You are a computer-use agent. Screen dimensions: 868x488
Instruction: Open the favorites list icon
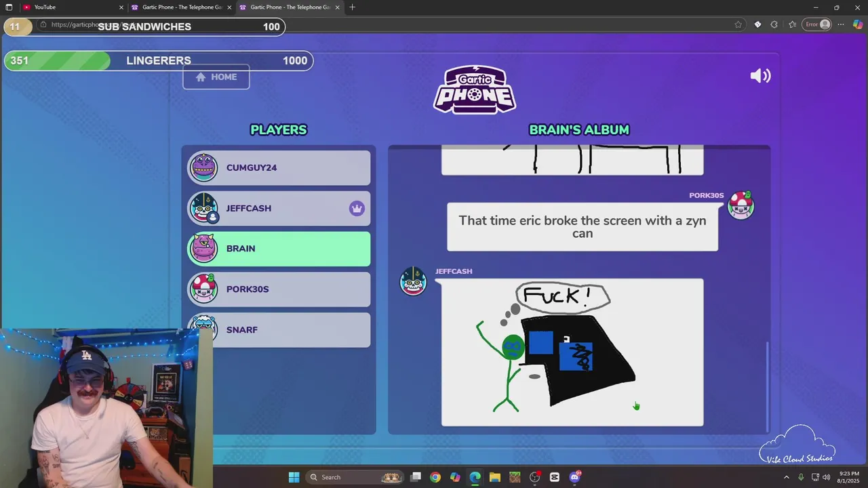pos(792,25)
